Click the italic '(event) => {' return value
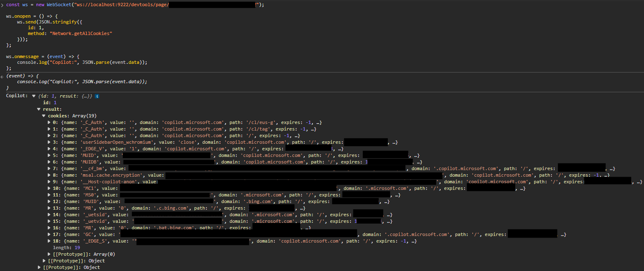The height and width of the screenshot is (271, 644). click(x=22, y=76)
